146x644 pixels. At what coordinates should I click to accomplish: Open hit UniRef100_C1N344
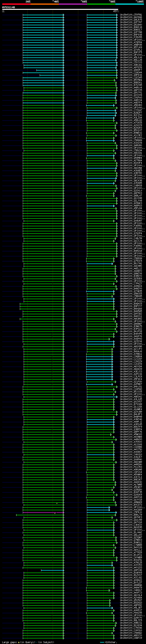131,72
